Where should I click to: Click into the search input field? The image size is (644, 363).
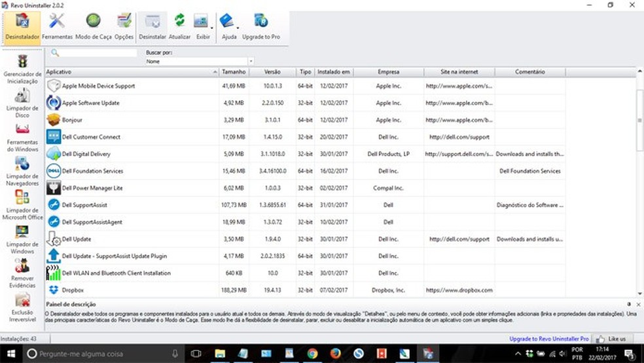pos(99,52)
